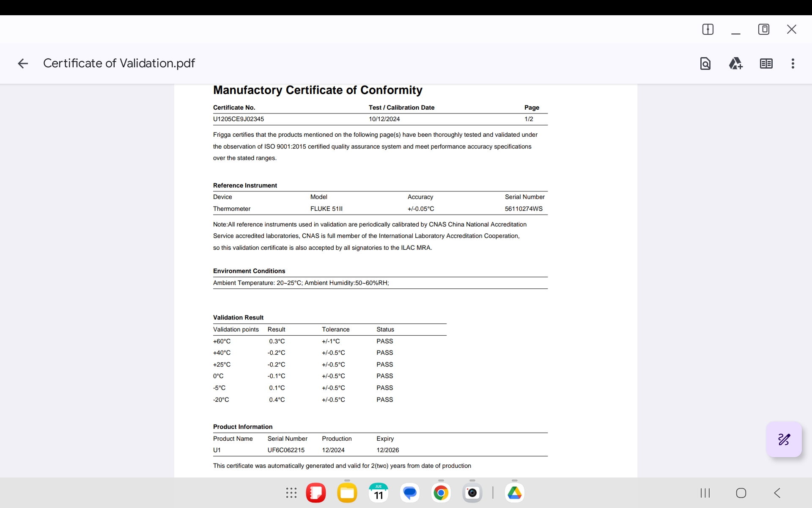812x508 pixels.
Task: Launch the Chrome browser from taskbar
Action: tap(441, 493)
